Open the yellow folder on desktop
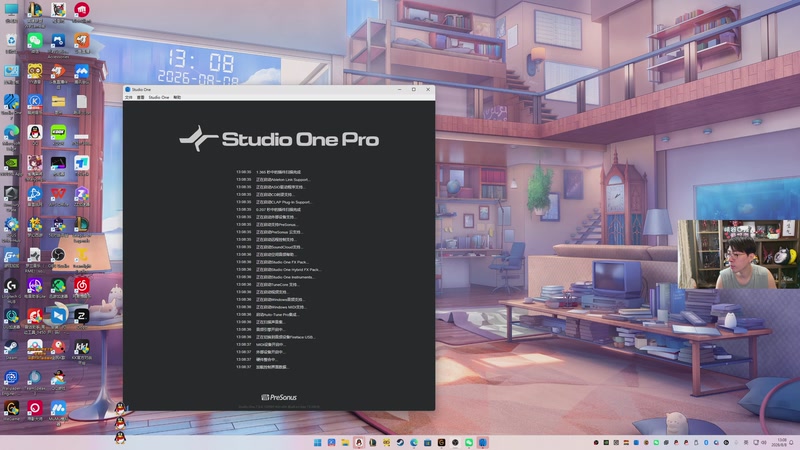Image resolution: width=800 pixels, height=450 pixels. pos(58,102)
